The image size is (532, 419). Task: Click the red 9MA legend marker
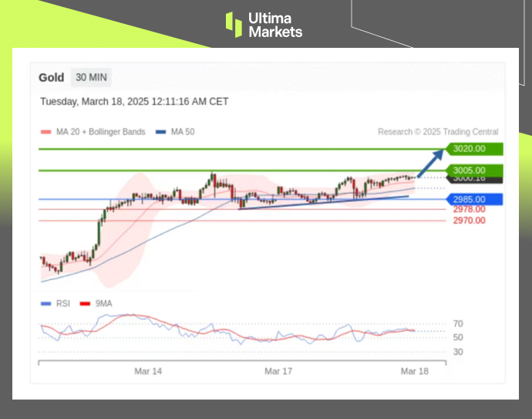[85, 304]
